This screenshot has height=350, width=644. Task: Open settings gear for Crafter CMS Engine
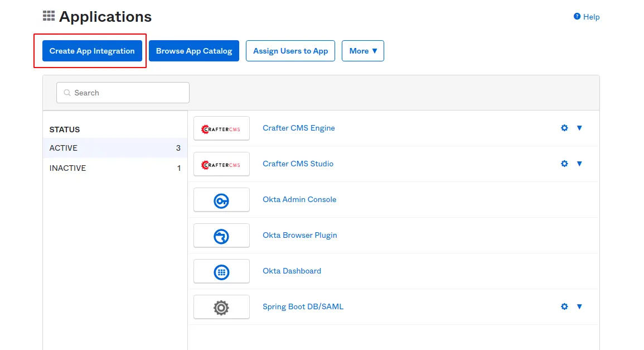click(564, 128)
